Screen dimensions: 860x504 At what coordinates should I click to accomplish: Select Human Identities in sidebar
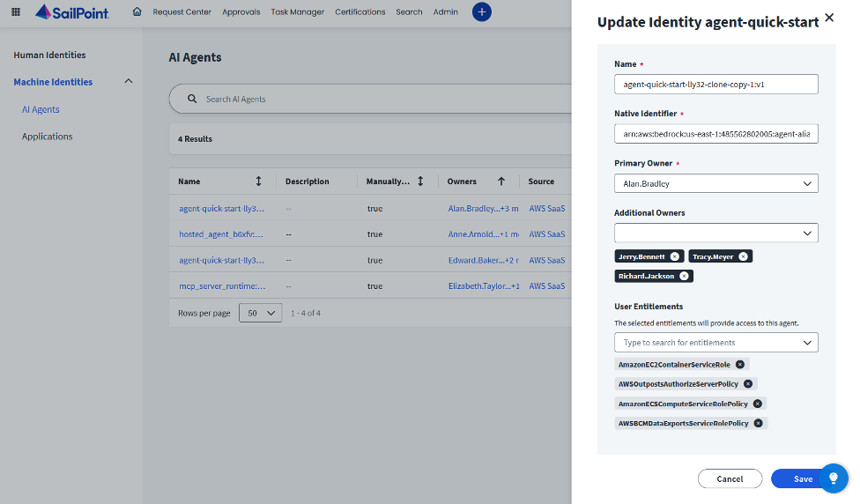pyautogui.click(x=49, y=55)
